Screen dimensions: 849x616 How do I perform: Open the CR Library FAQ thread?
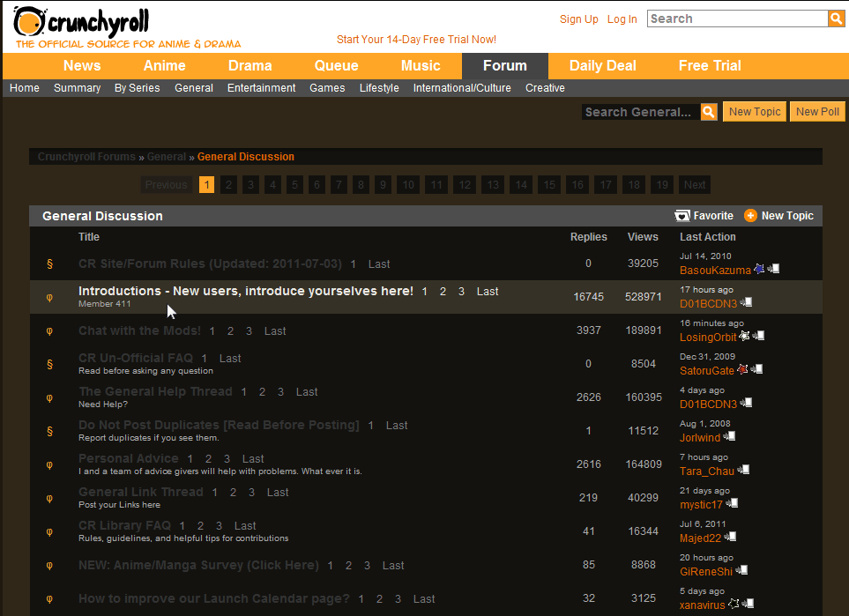124,525
